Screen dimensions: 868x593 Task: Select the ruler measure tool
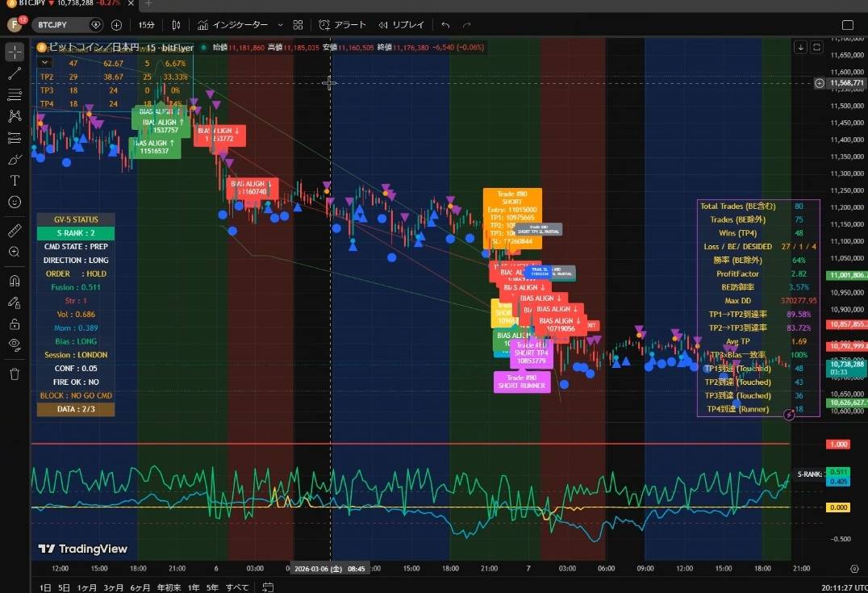[15, 231]
